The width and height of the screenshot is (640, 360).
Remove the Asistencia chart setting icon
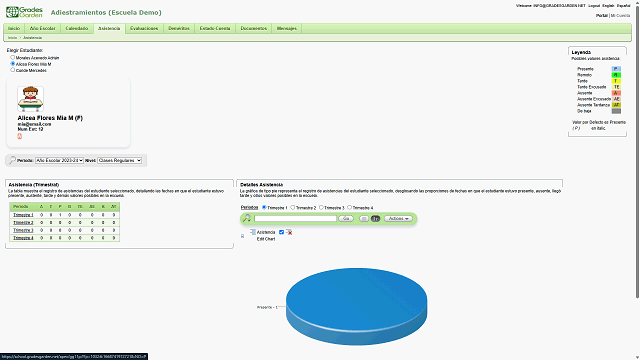(x=289, y=232)
